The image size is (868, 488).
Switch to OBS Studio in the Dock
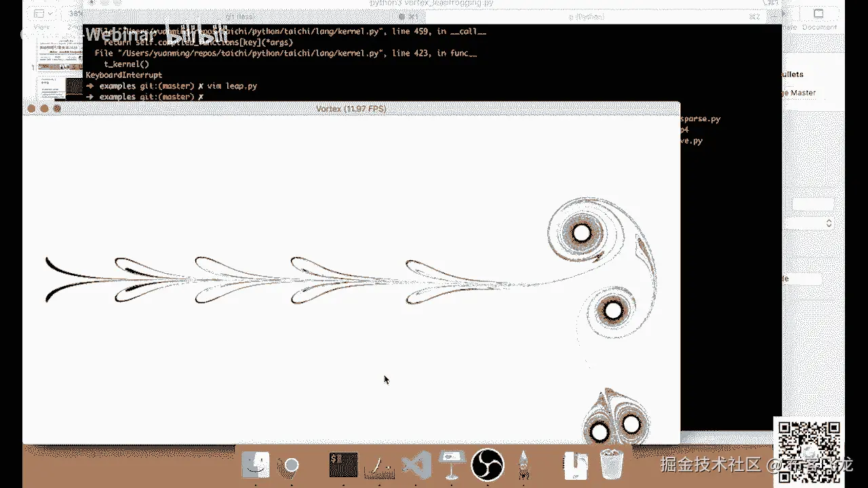pos(488,465)
